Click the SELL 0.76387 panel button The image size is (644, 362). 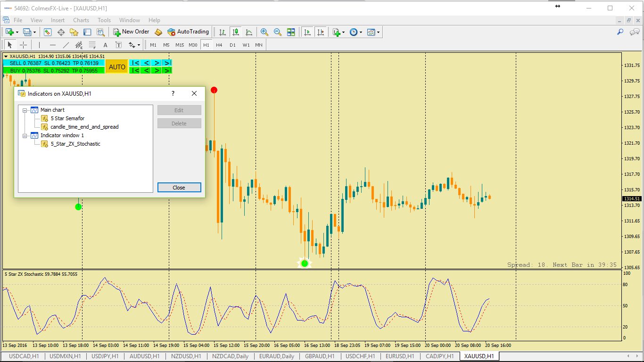[x=54, y=63]
